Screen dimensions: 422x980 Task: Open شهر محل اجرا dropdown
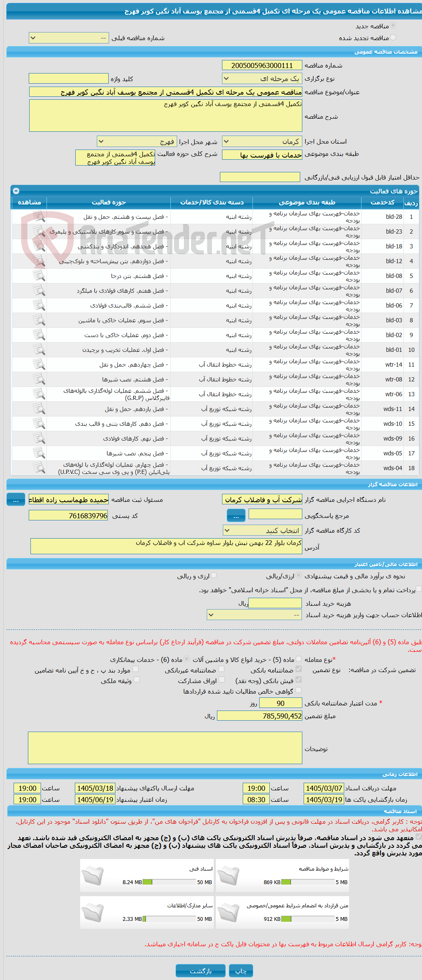(x=137, y=142)
